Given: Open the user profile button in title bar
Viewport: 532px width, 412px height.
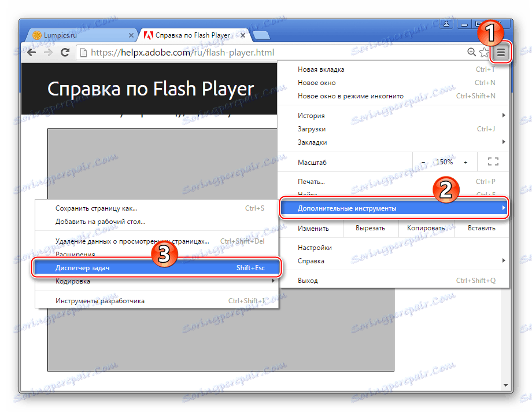Looking at the screenshot, I should coord(446,24).
